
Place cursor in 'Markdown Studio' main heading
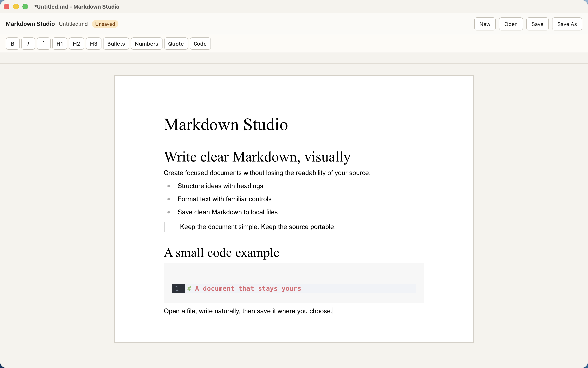point(226,125)
